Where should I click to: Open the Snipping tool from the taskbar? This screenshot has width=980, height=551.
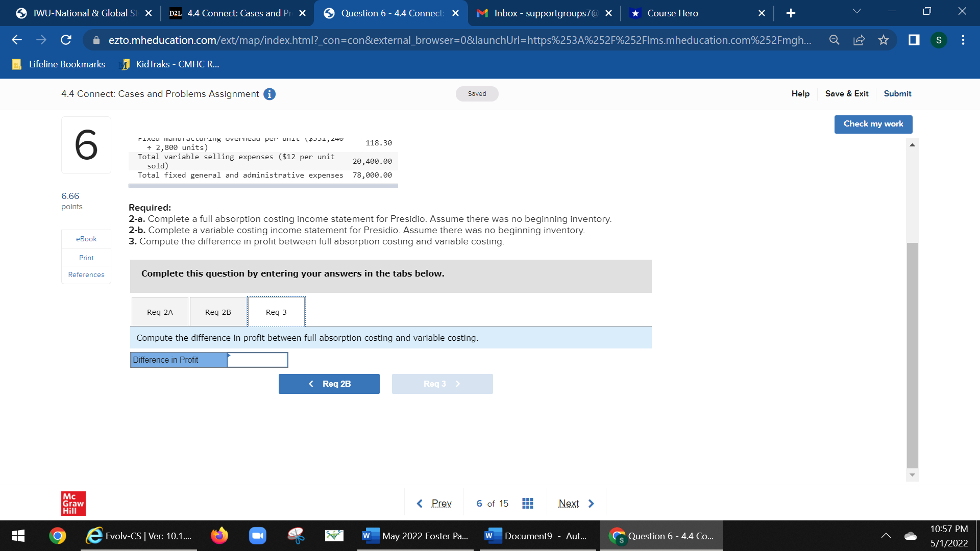pos(296,536)
